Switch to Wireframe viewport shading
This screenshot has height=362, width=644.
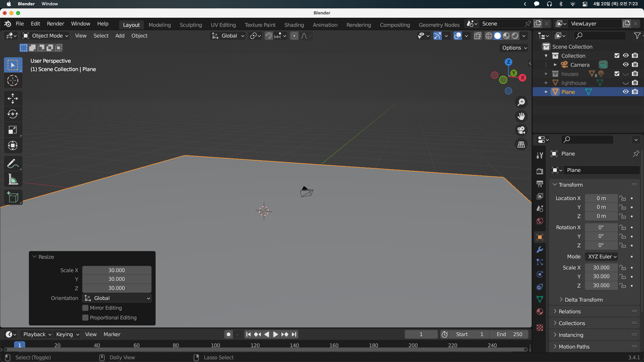489,36
